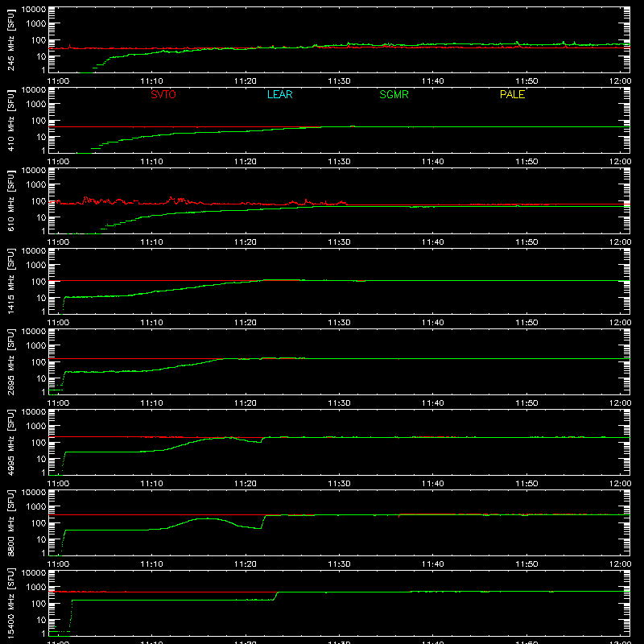Click the 11:30 tick of the 8800 MHz plot
This screenshot has width=644, height=644.
pyautogui.click(x=339, y=564)
